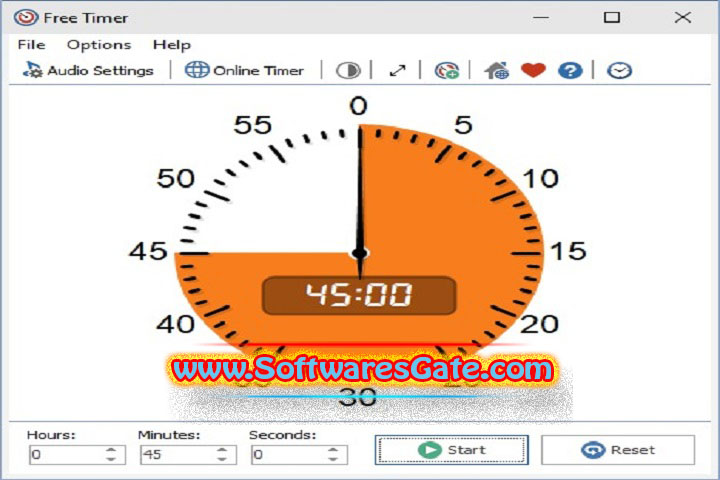Click the 10 mark on the dial
The image size is (720, 480).
tap(541, 178)
